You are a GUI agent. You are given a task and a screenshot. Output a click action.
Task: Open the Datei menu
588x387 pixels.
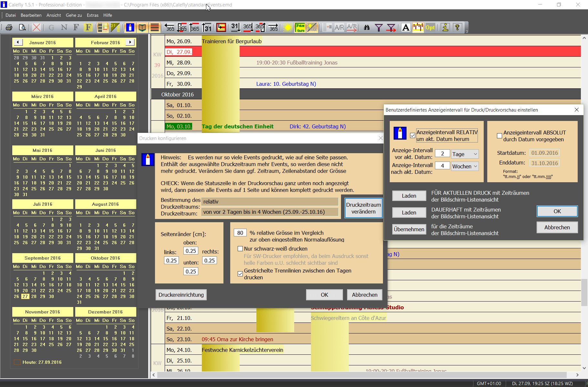click(11, 15)
